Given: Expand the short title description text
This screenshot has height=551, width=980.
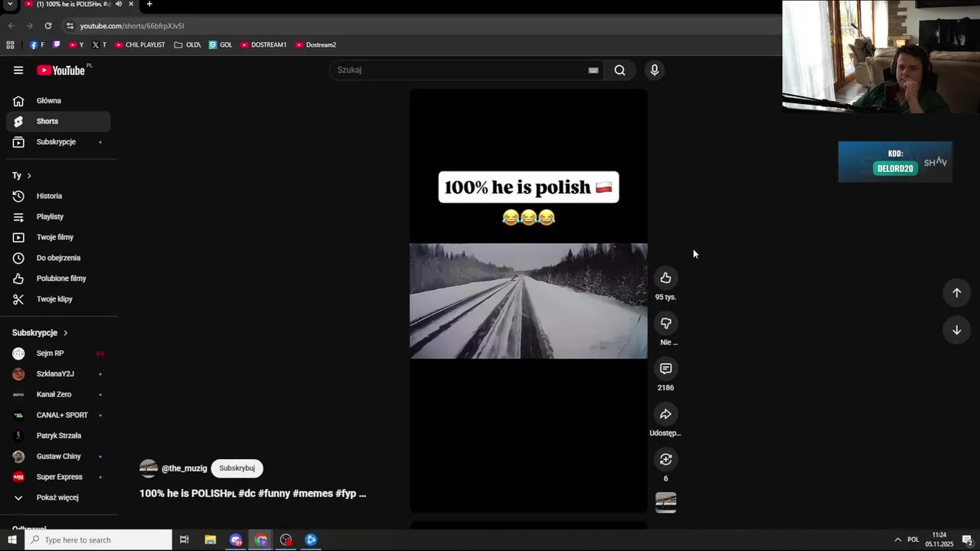Looking at the screenshot, I should pyautogui.click(x=253, y=494).
